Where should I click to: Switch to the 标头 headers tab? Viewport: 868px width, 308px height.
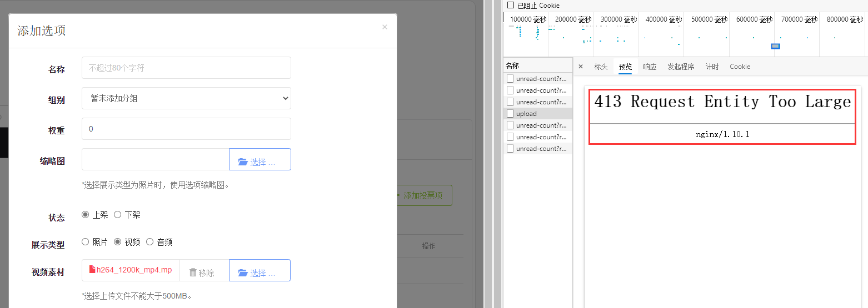point(601,67)
